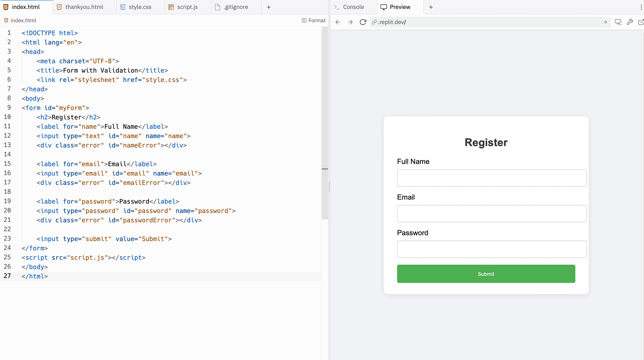This screenshot has height=360, width=644.
Task: Click the Format icon beside Format text
Action: point(304,20)
